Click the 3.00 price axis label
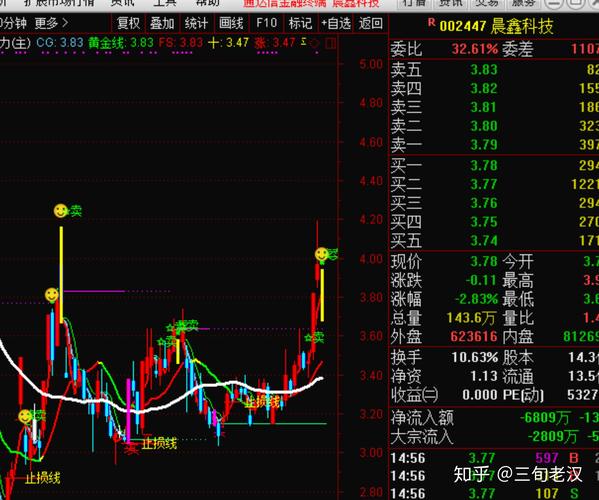Viewport: 599px width, 500px height. [x=371, y=453]
